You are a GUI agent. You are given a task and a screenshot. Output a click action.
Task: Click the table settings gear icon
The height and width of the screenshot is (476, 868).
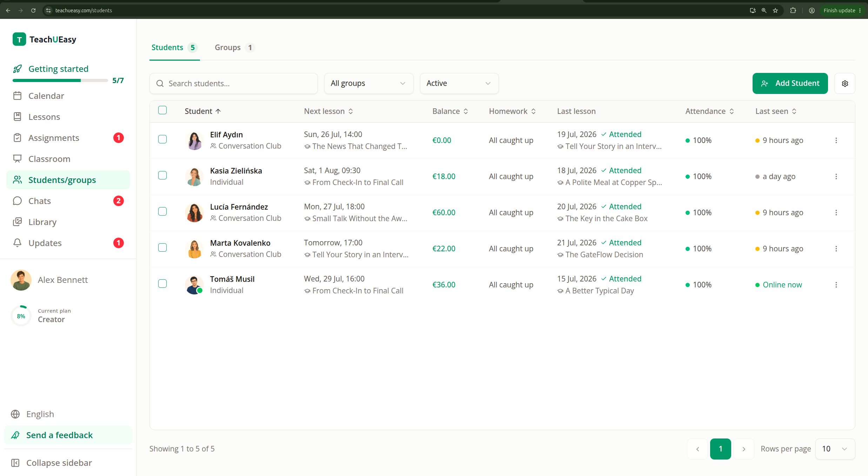pos(845,83)
